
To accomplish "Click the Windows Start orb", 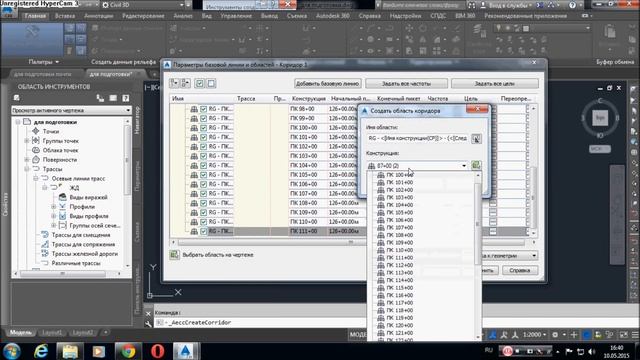I will tap(11, 351).
